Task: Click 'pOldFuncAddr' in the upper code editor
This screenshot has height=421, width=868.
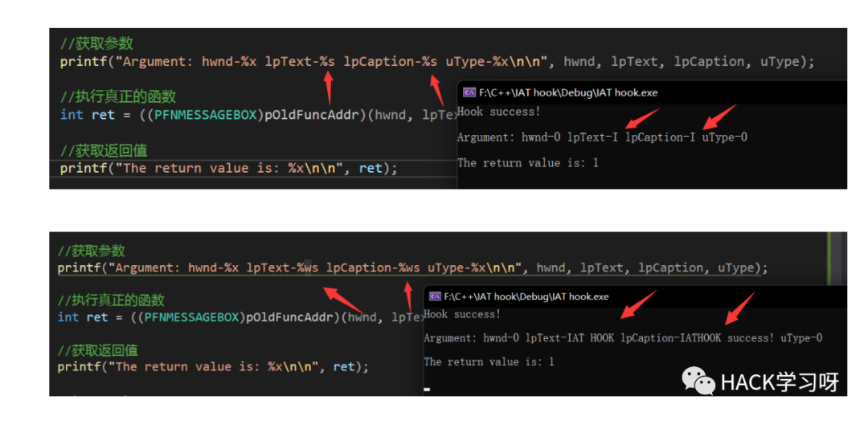Action: (312, 115)
